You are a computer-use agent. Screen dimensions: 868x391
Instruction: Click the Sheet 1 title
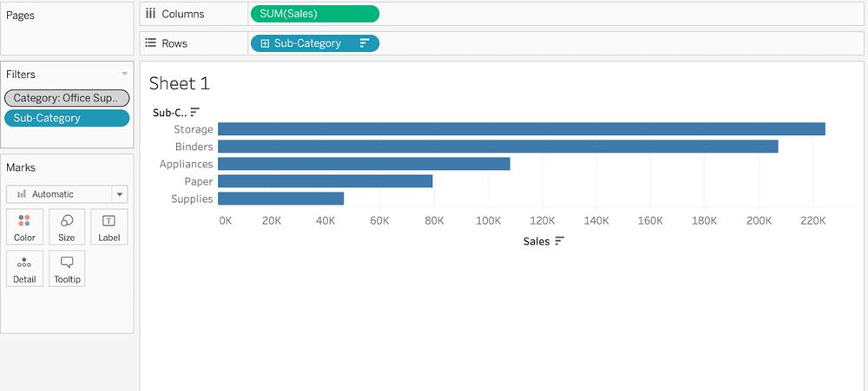180,84
